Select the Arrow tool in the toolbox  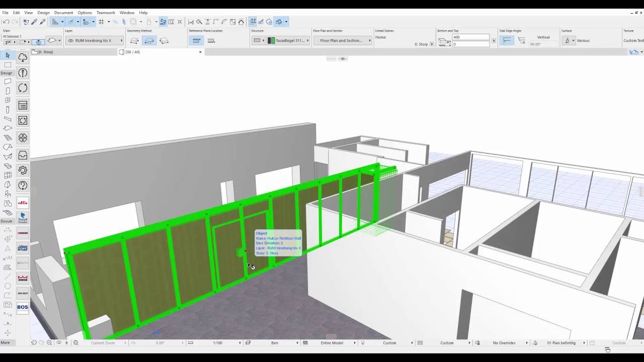(x=8, y=55)
